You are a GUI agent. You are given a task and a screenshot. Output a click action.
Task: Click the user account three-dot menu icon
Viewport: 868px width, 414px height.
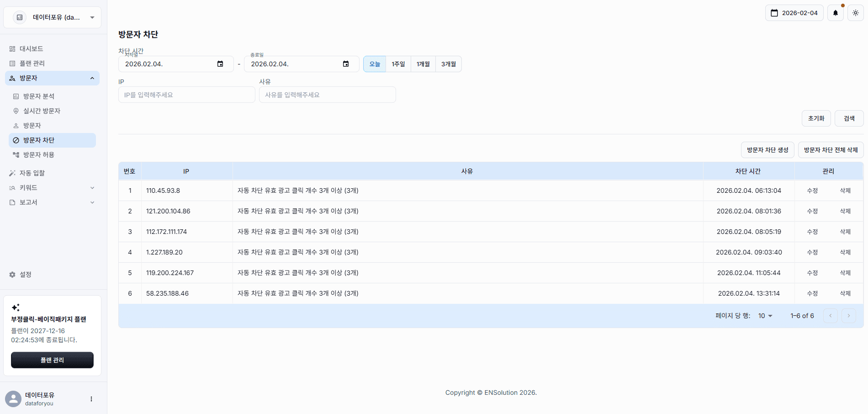[x=91, y=399]
